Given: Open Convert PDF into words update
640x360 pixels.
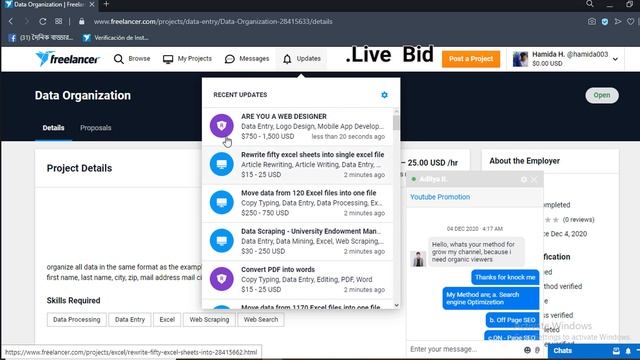Looking at the screenshot, I should tap(297, 280).
